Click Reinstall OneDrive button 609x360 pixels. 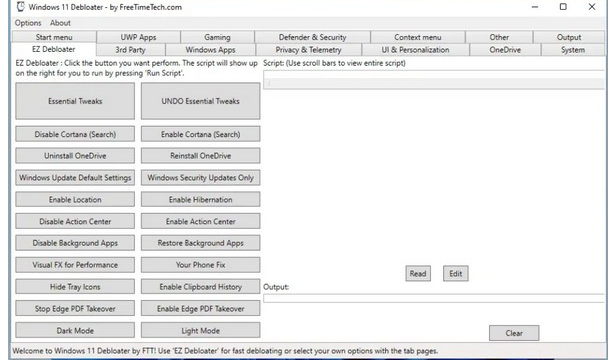pyautogui.click(x=200, y=156)
